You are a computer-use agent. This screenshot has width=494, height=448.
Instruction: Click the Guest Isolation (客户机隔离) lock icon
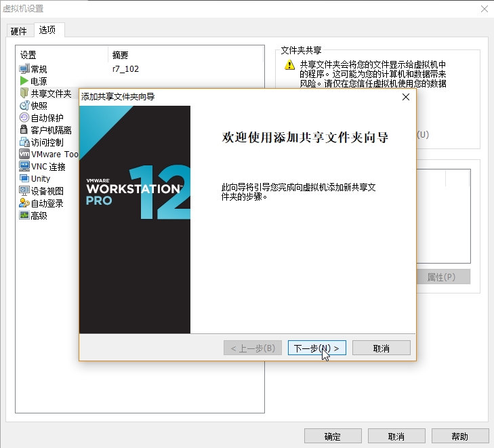point(24,129)
